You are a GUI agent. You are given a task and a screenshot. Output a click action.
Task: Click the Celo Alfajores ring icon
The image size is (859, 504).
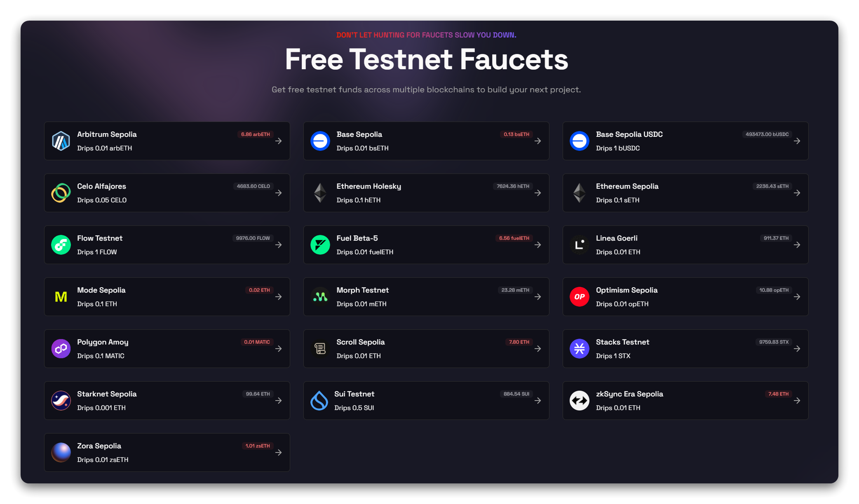click(x=61, y=193)
